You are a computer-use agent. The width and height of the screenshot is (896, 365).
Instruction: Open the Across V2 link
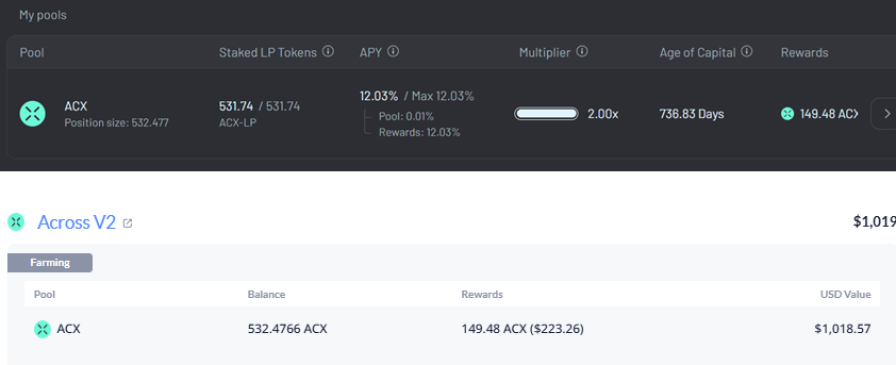coord(77,222)
